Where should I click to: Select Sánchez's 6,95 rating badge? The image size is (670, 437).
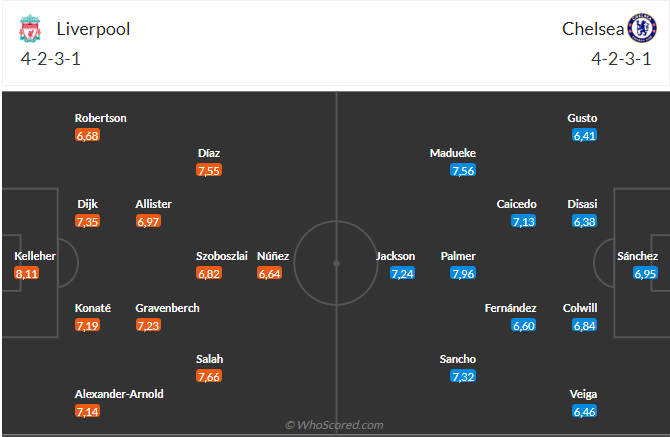(x=645, y=272)
